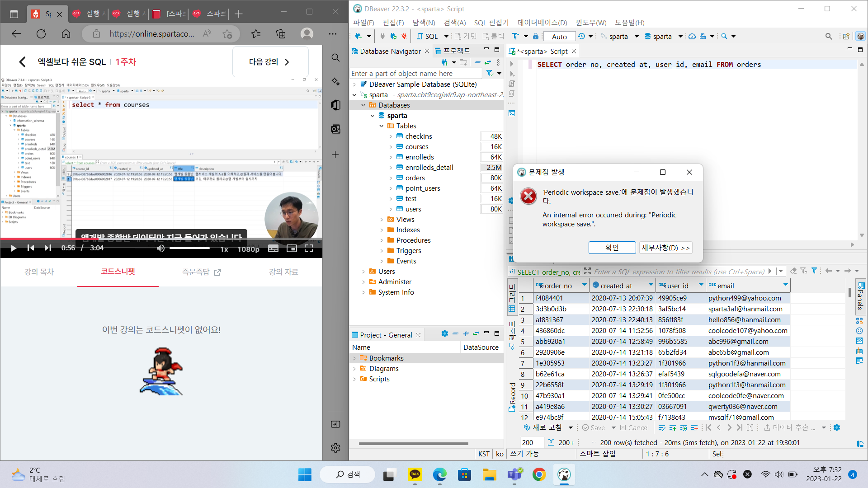Click the browser refresh icon in Edge
Image resolution: width=868 pixels, height=488 pixels.
point(41,34)
